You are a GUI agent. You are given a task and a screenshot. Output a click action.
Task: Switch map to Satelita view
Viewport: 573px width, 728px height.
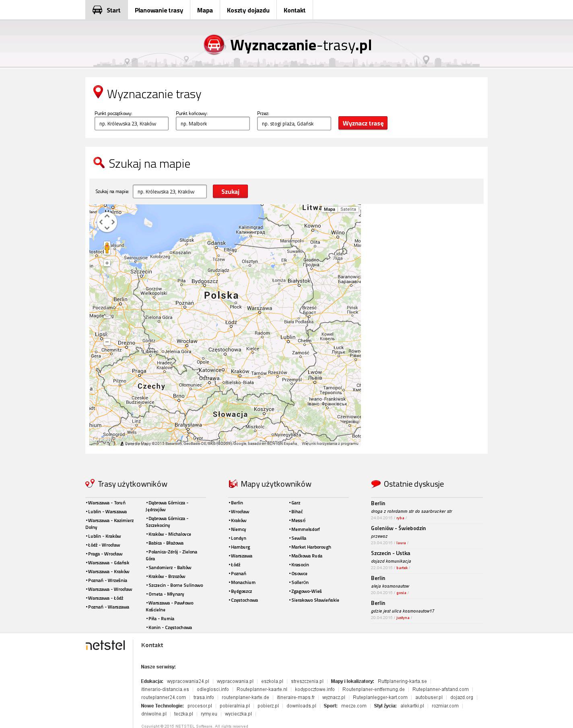click(348, 209)
